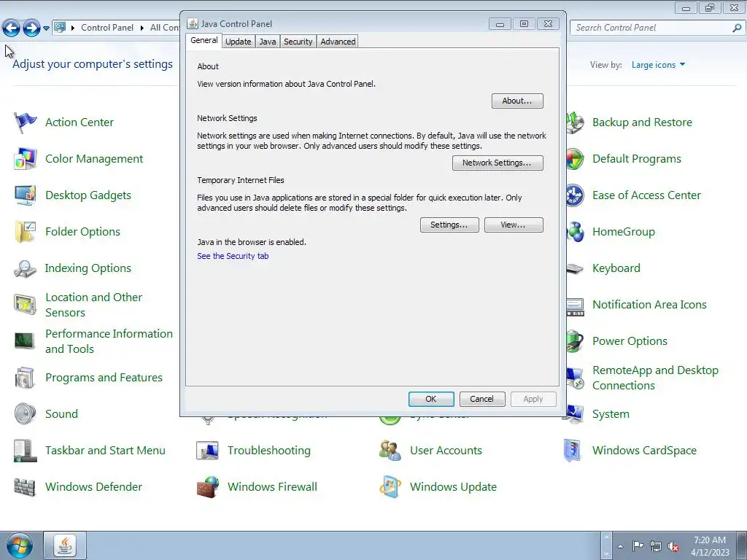Open User Accounts icon
The height and width of the screenshot is (560, 747).
click(x=390, y=451)
